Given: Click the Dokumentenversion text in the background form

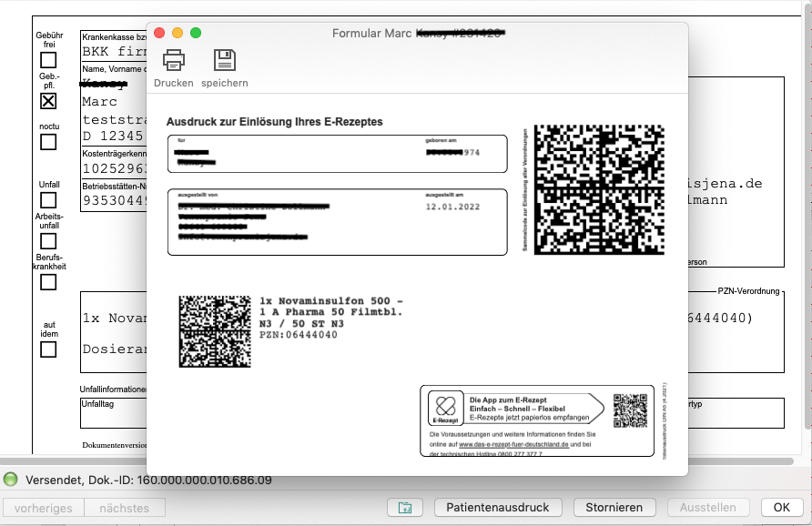Looking at the screenshot, I should tap(115, 445).
